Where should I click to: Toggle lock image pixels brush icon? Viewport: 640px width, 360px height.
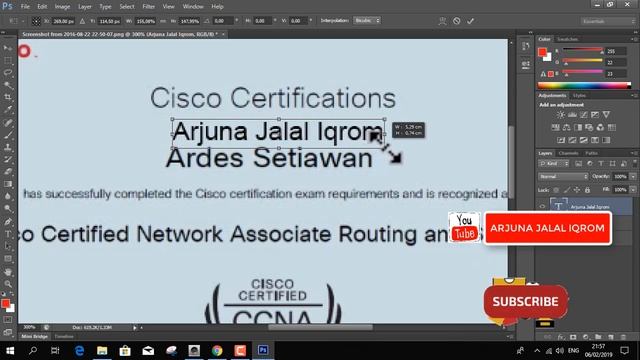(567, 190)
